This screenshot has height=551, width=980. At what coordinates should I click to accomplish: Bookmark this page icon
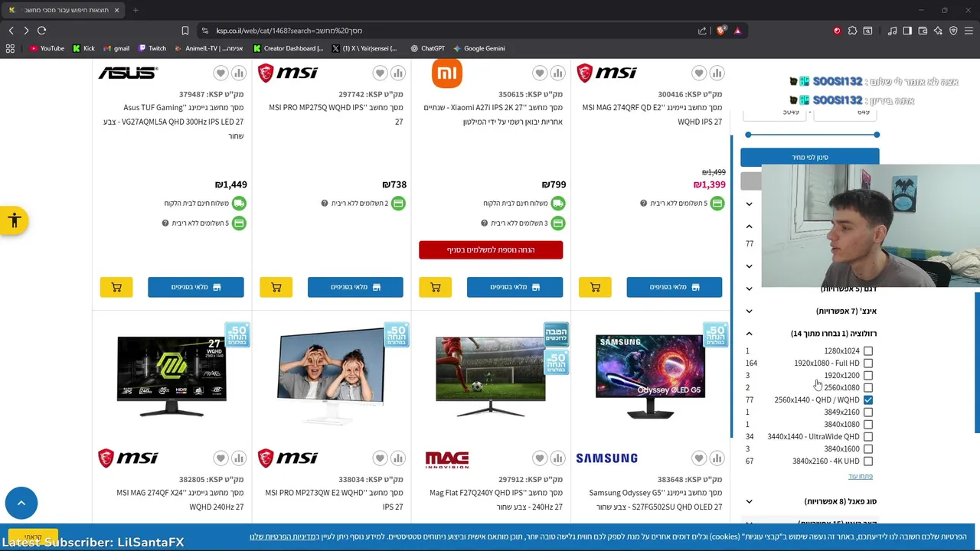[x=185, y=31]
